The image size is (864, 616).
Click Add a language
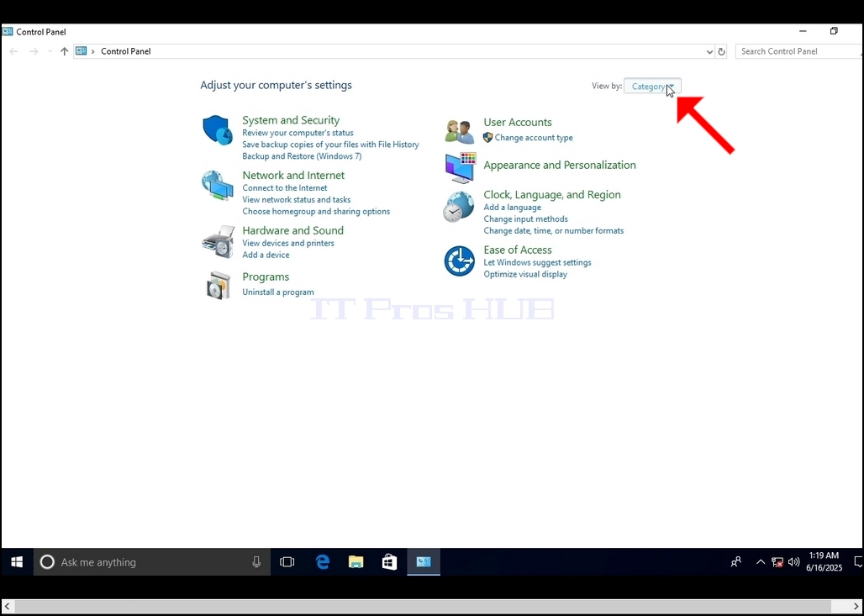(x=513, y=208)
